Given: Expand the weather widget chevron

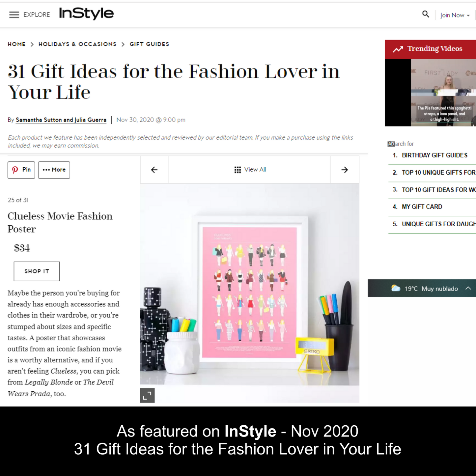Looking at the screenshot, I should click(468, 288).
